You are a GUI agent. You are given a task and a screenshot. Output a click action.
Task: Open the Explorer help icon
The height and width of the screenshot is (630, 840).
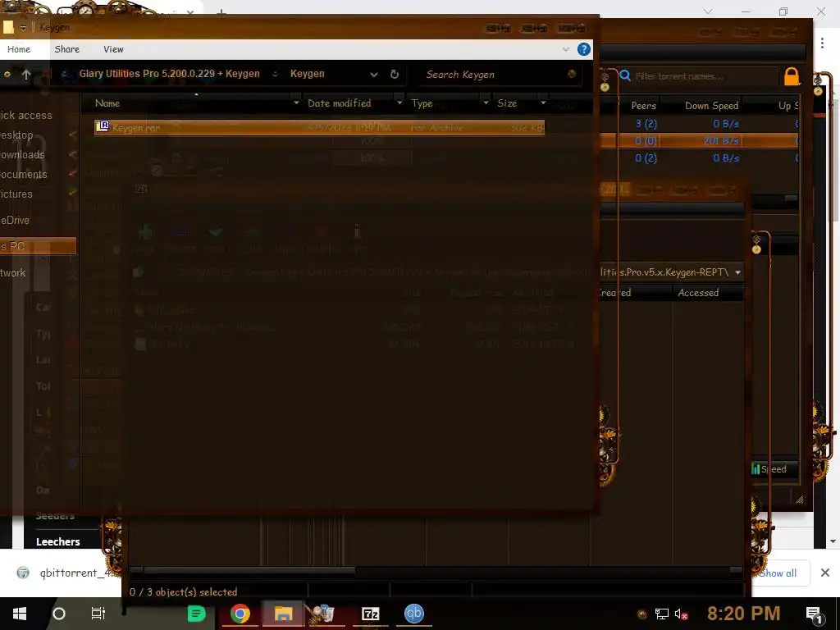click(583, 49)
